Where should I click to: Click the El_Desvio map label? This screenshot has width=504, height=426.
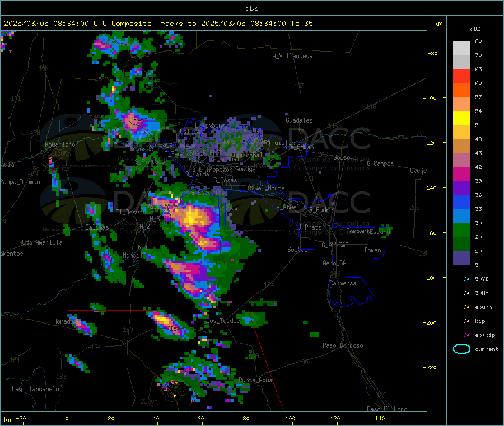click(130, 212)
